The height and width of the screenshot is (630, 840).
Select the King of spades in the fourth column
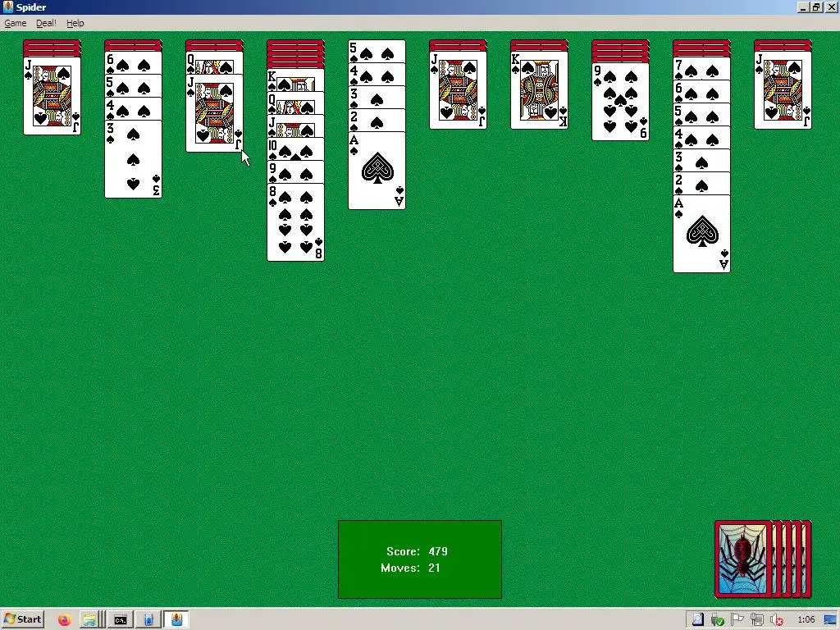295,80
